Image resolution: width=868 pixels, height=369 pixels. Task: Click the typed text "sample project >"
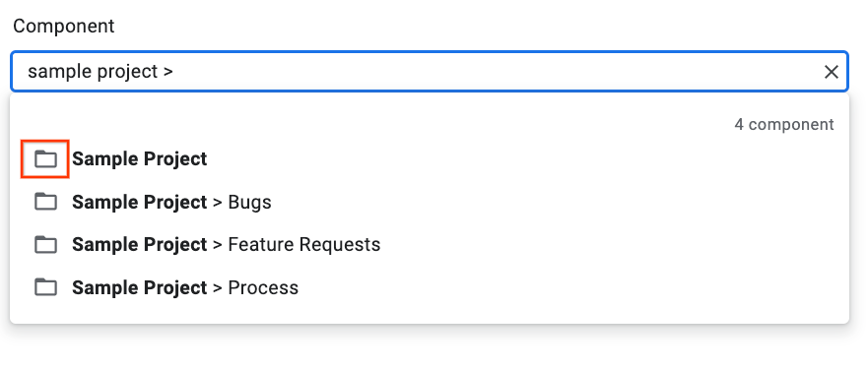point(100,72)
